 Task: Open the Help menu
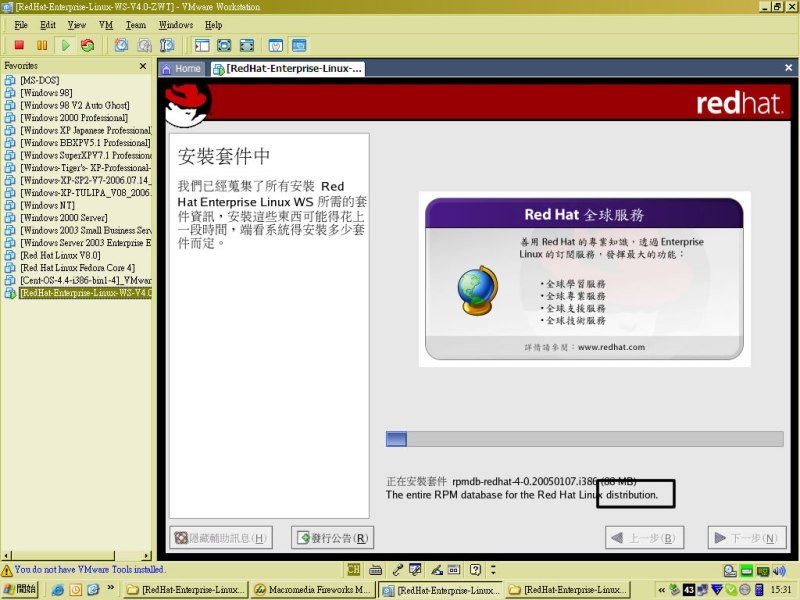(x=214, y=24)
